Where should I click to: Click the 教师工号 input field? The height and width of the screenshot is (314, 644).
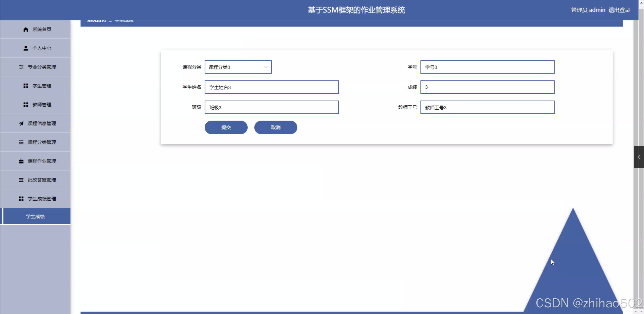pos(487,107)
